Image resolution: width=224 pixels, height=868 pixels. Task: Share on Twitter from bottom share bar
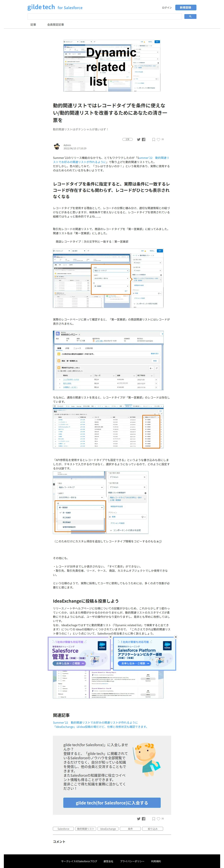click(139, 818)
